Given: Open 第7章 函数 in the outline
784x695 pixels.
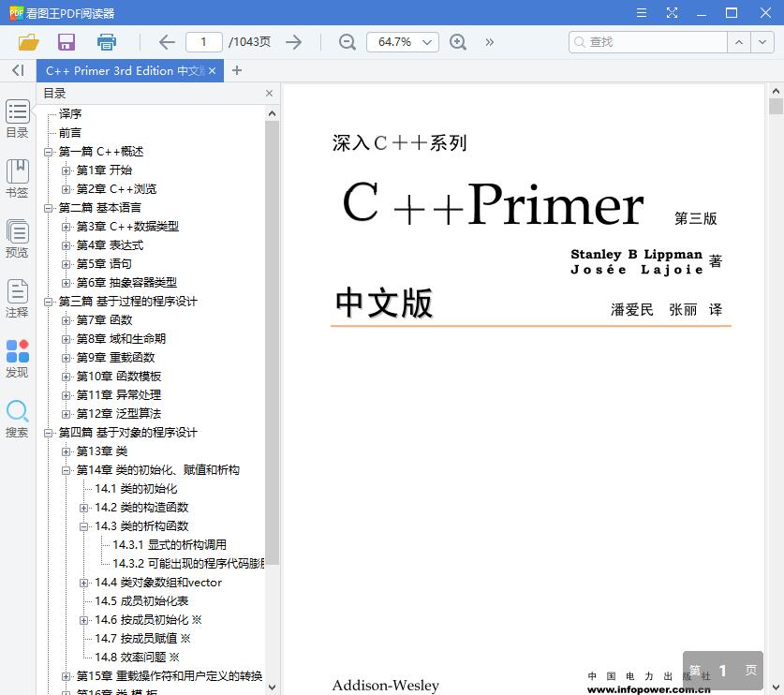Looking at the screenshot, I should pyautogui.click(x=104, y=319).
